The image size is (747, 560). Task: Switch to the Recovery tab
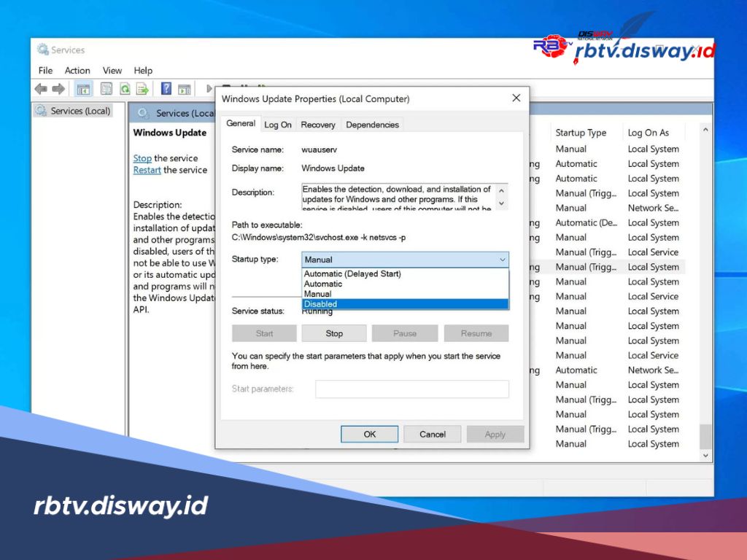tap(318, 124)
